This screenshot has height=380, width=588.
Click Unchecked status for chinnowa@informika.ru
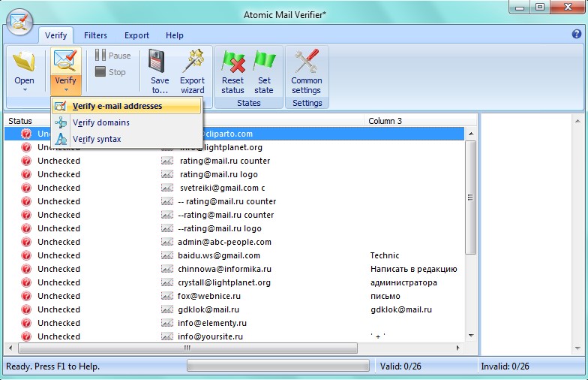coord(58,269)
